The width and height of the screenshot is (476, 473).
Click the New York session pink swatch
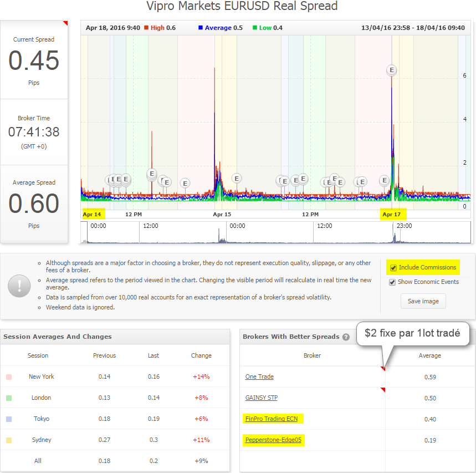pos(9,377)
